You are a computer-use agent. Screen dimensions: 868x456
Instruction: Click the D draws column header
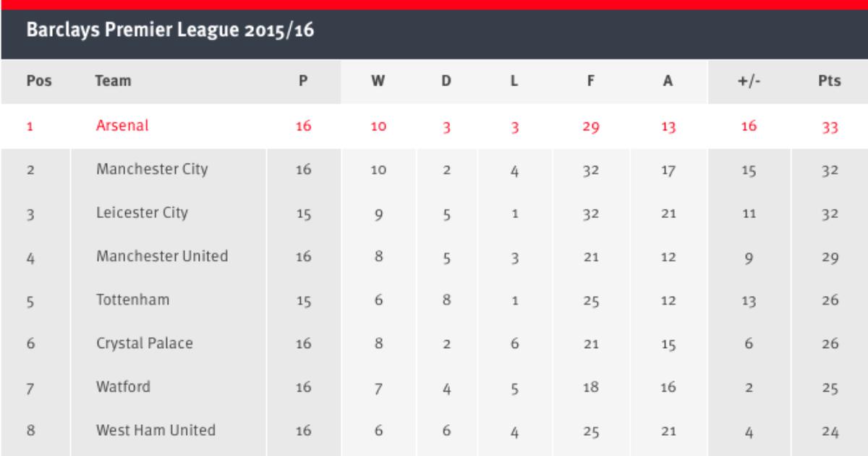click(446, 82)
